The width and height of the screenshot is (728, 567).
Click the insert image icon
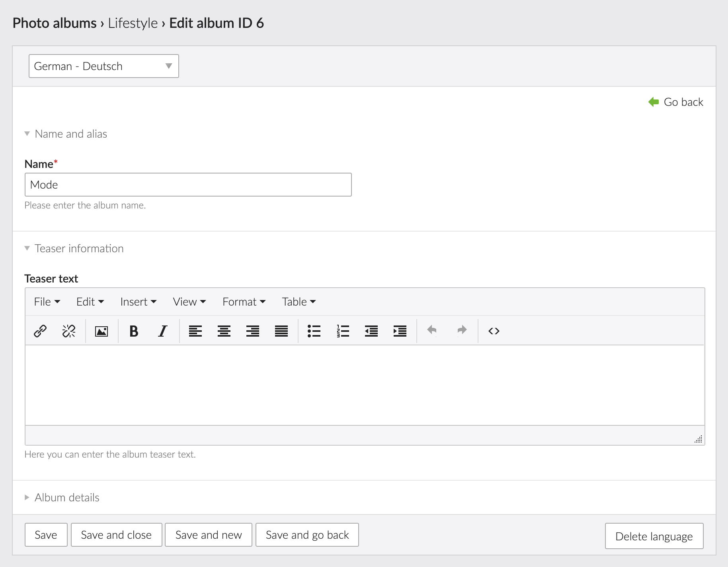(101, 331)
